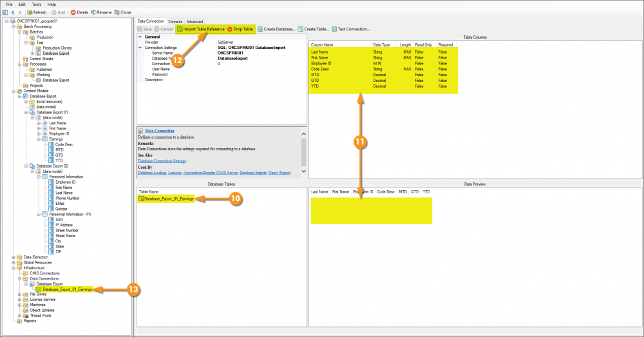Select the Reports node
The width and height of the screenshot is (644, 337).
30,321
